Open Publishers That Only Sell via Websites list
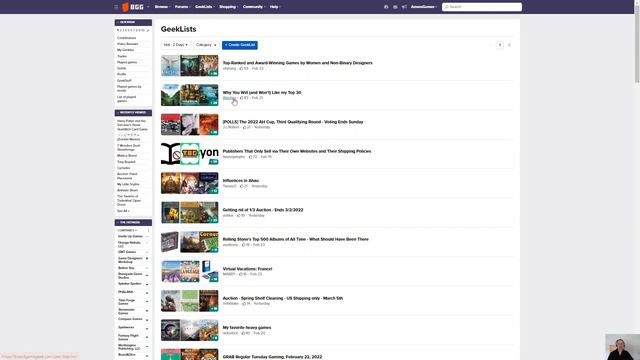The height and width of the screenshot is (360, 640). 297,151
